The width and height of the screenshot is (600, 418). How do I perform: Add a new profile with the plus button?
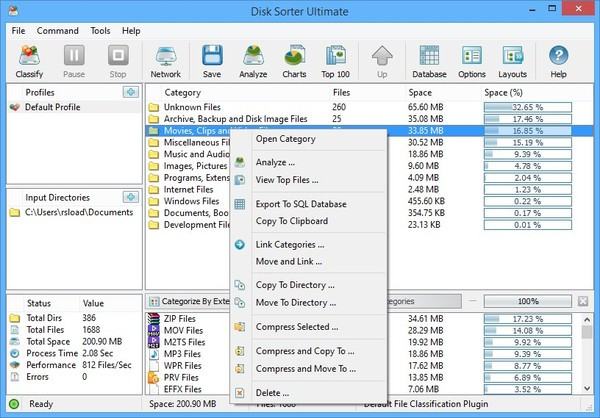click(x=130, y=92)
